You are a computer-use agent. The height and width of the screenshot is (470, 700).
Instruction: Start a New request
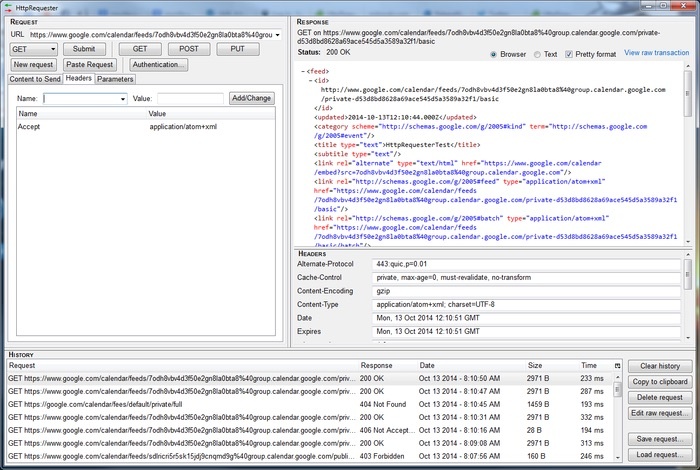coord(33,65)
